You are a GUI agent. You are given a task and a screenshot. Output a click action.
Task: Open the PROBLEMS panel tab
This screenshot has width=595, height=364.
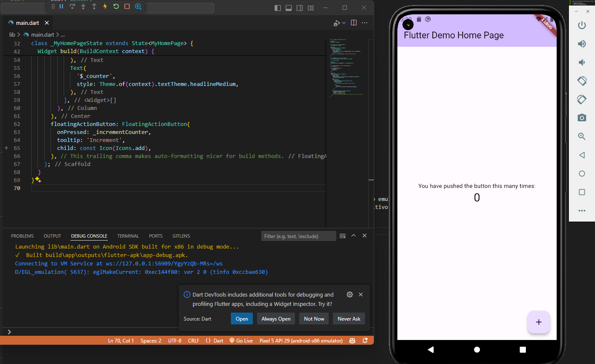(22, 236)
